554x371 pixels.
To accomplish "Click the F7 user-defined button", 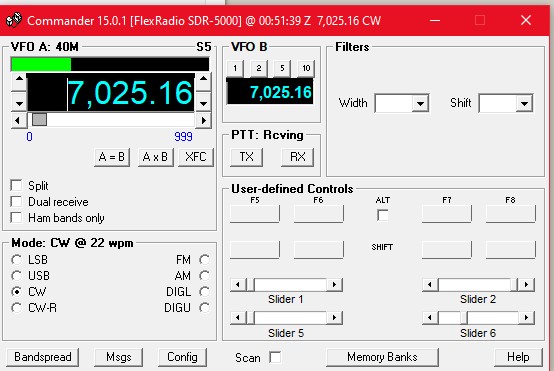I will (x=447, y=214).
